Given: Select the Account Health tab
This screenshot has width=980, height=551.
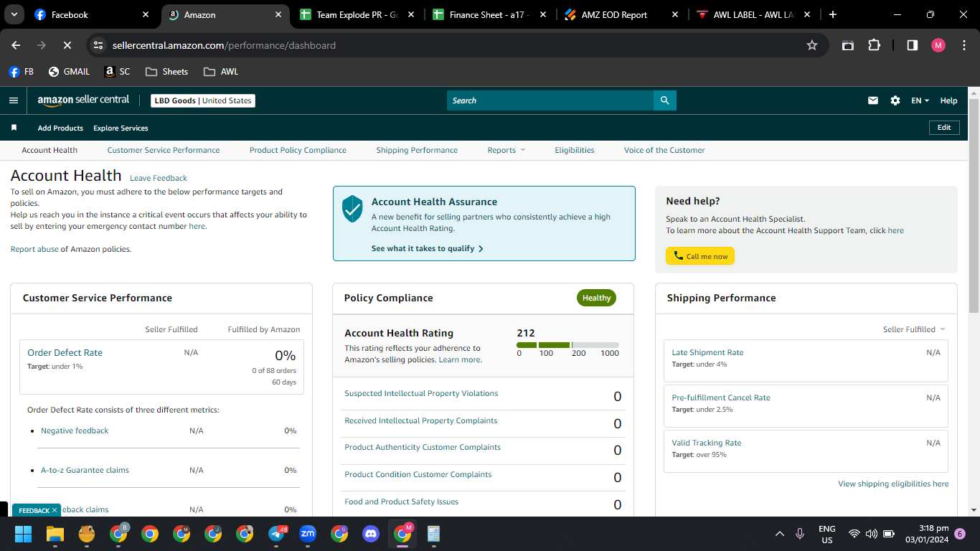Looking at the screenshot, I should [50, 150].
